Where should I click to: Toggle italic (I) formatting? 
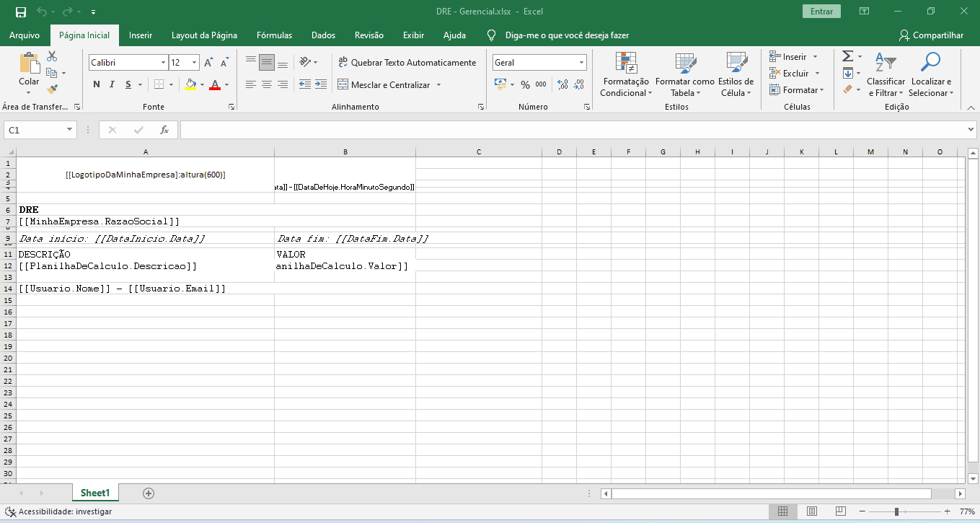(x=112, y=85)
